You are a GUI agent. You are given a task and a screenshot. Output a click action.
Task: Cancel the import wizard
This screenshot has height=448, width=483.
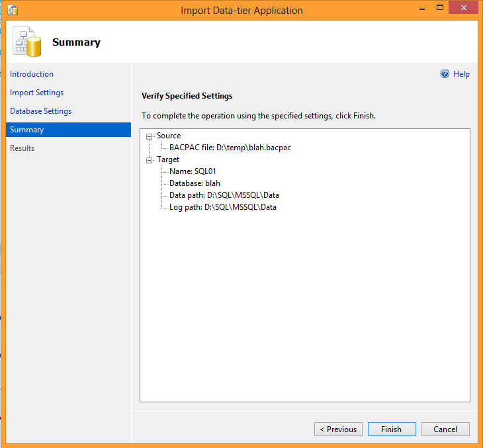pyautogui.click(x=445, y=429)
